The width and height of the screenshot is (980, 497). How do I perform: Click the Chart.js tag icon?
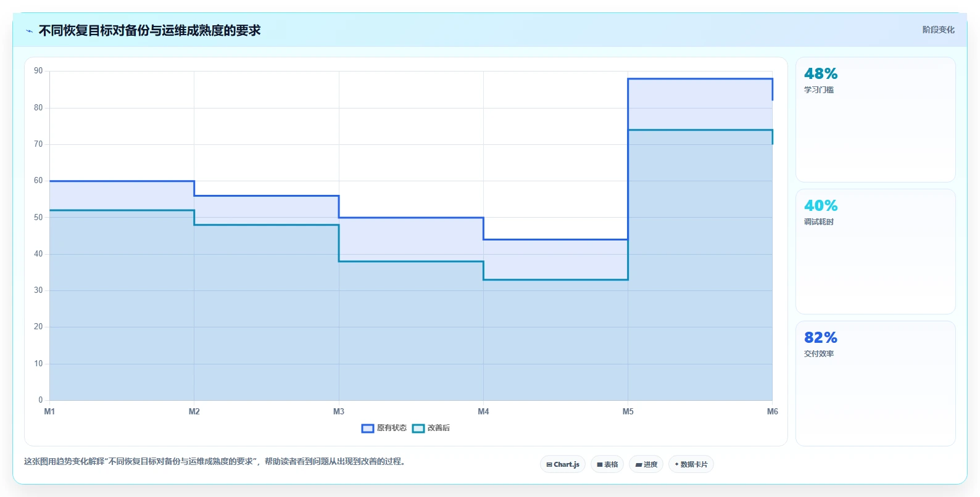549,464
